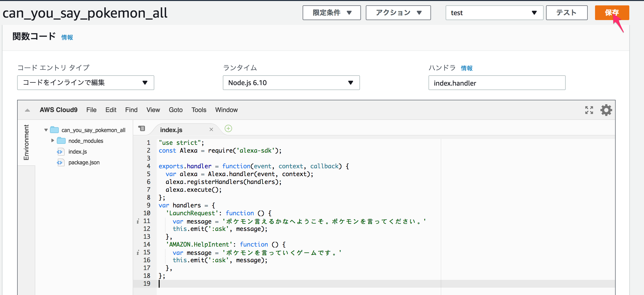The height and width of the screenshot is (295, 644).
Task: Open the コード エントリ タイプ dropdown
Action: click(85, 83)
